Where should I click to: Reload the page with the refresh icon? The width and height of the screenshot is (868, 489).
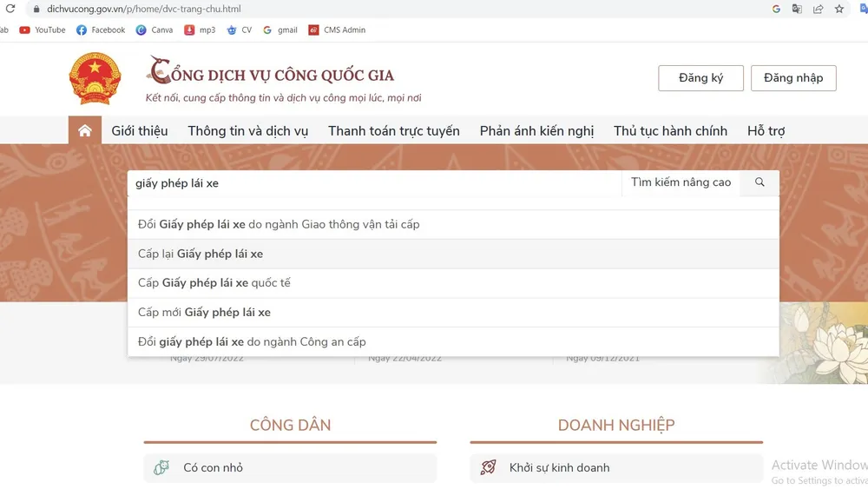10,9
